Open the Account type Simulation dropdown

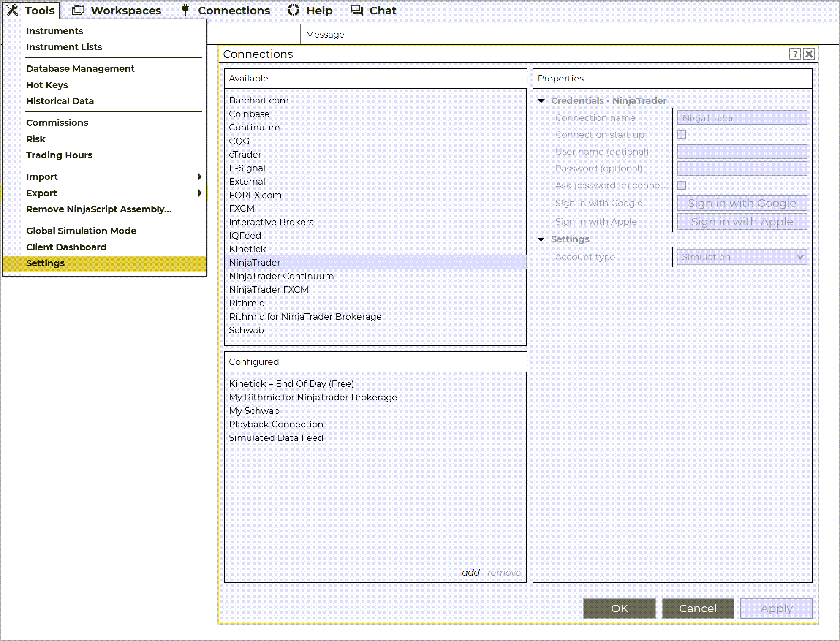(x=742, y=257)
